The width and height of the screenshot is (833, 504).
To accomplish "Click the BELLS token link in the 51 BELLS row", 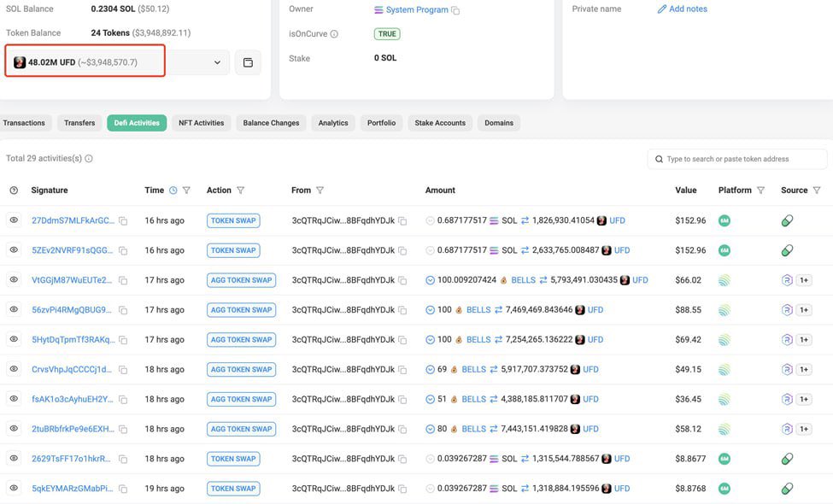I will [x=474, y=399].
